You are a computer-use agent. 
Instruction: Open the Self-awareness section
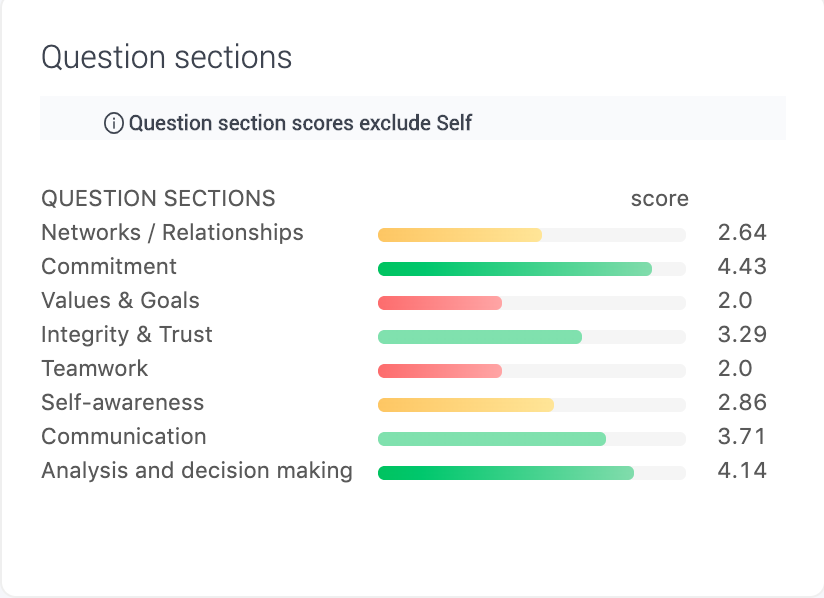pos(122,403)
